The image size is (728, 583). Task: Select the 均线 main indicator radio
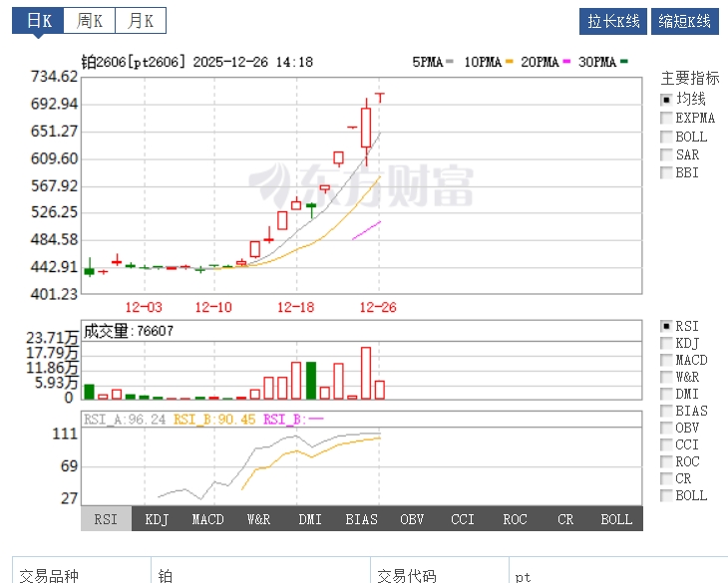point(666,100)
